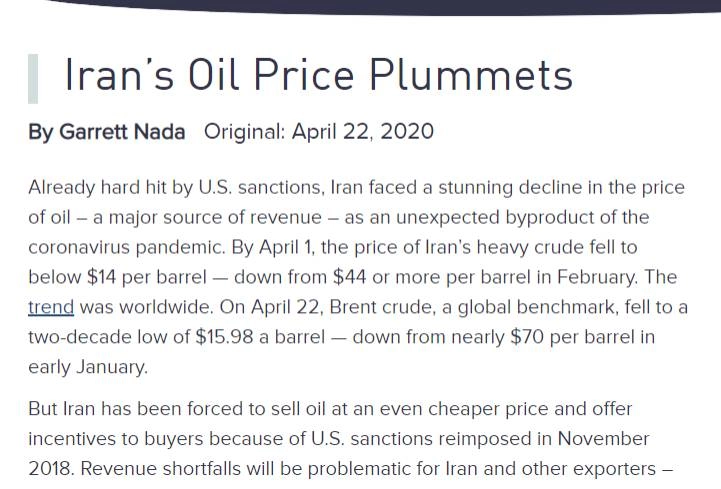Click the words "early January" ending the paragraph
The height and width of the screenshot is (489, 721).
coord(87,367)
